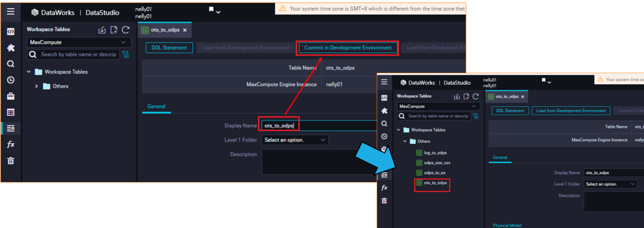Open code development icon in right screenshot sidebar

pos(384,98)
